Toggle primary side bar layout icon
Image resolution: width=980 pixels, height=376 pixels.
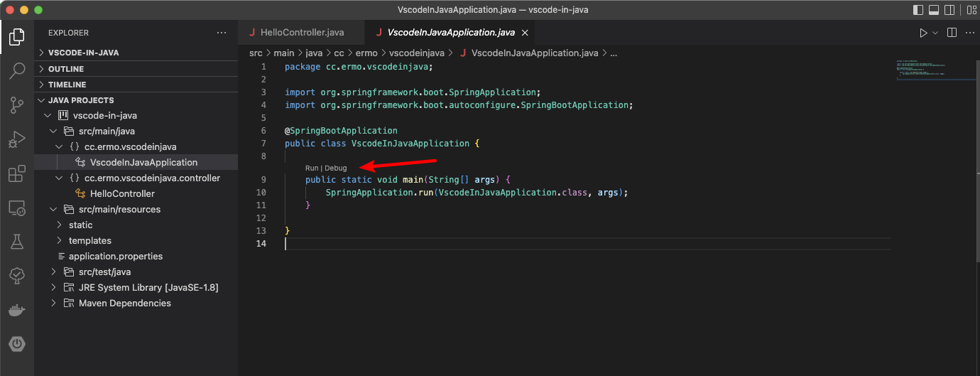[918, 10]
